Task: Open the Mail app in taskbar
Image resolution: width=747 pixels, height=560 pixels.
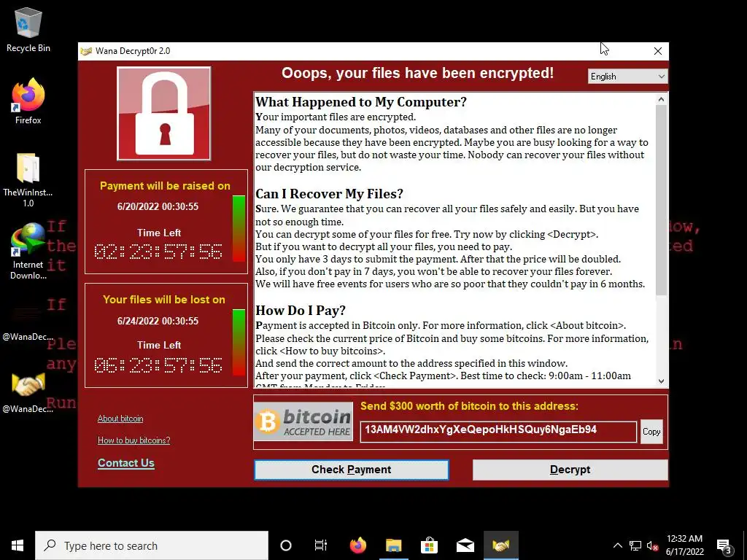Action: point(465,545)
